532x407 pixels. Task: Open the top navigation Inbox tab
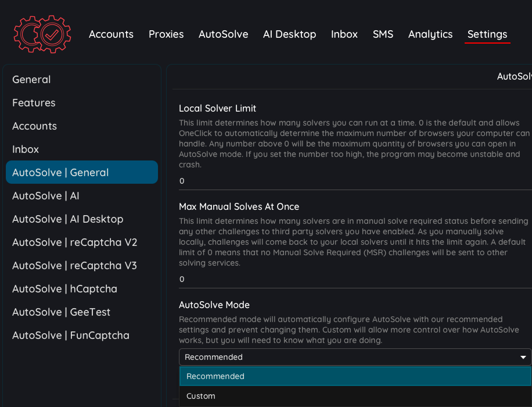click(344, 34)
